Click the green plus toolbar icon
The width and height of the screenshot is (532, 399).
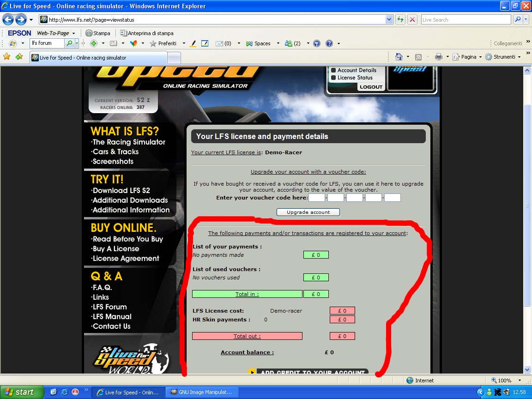click(x=94, y=43)
